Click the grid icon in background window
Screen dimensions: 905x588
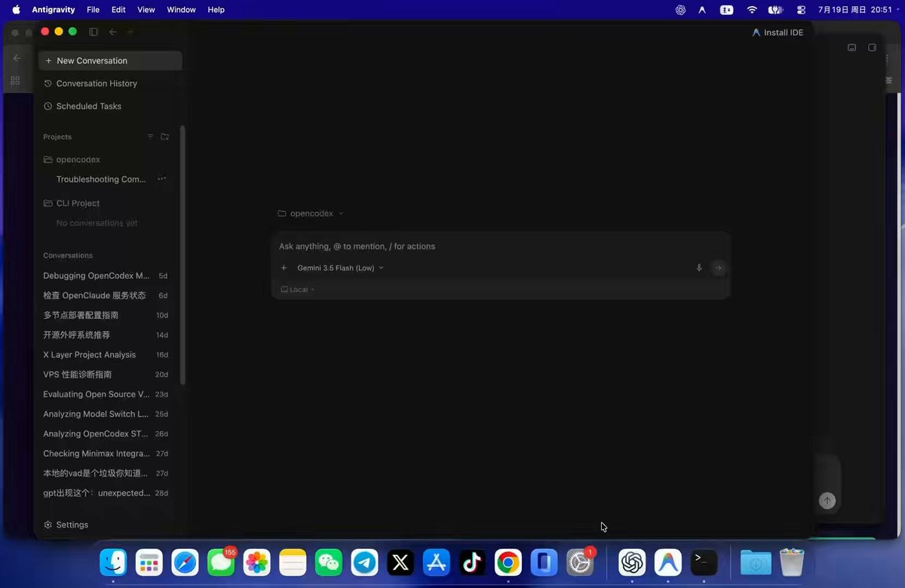15,81
